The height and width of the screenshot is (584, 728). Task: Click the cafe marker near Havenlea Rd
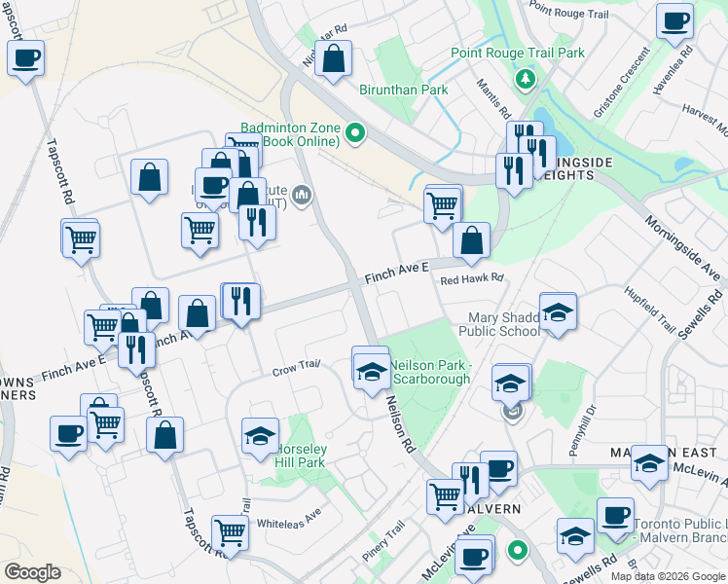pos(675,22)
